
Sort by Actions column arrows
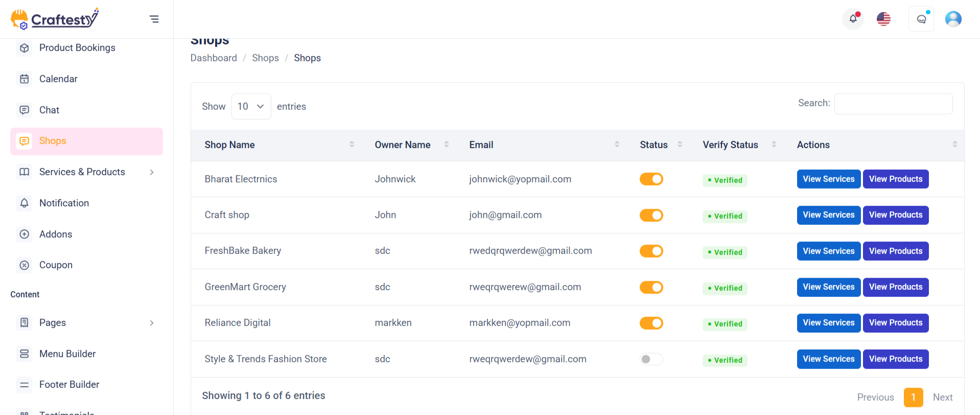(954, 145)
